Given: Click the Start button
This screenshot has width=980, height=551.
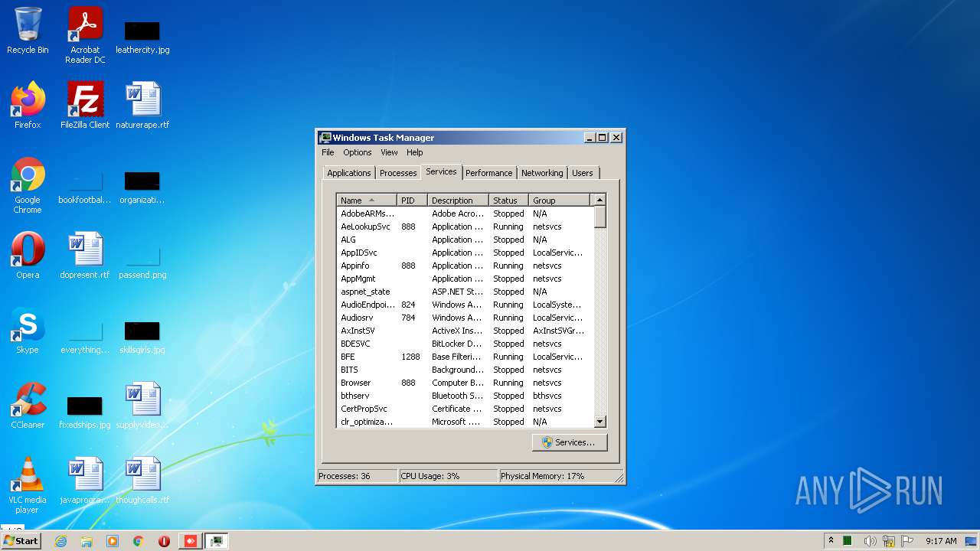Looking at the screenshot, I should click(x=21, y=541).
